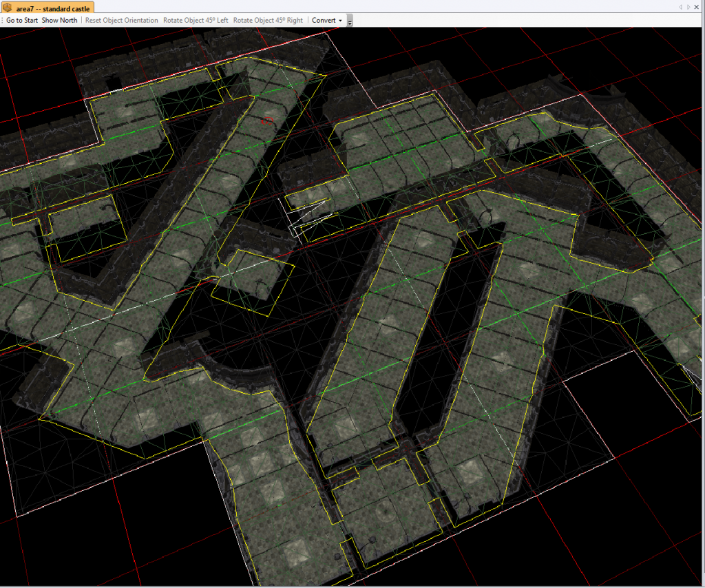Click the small chevron below the toolbar overflow
Image resolution: width=705 pixels, height=588 pixels.
click(349, 23)
